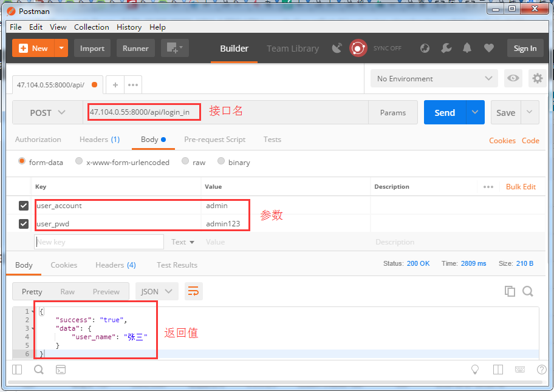Toggle line wrap icon in response

point(193,291)
